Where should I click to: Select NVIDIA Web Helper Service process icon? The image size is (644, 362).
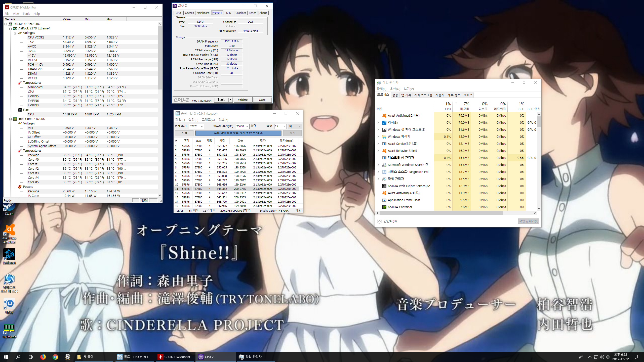point(384,186)
